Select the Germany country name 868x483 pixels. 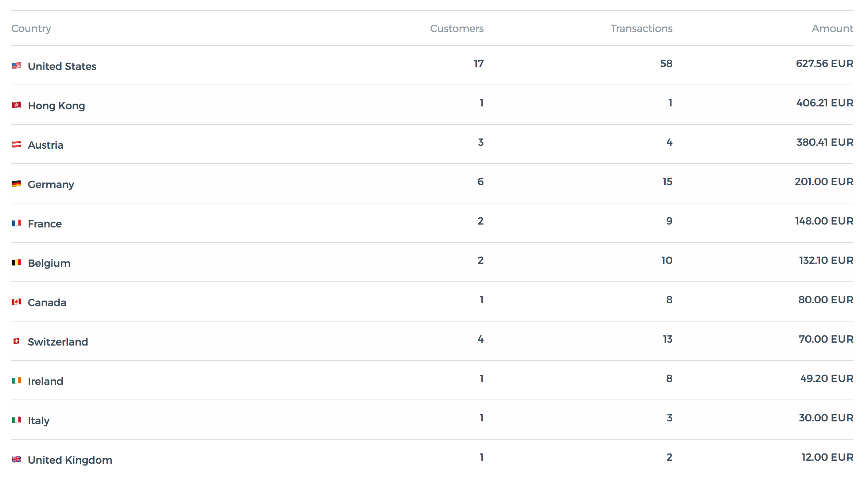[51, 185]
